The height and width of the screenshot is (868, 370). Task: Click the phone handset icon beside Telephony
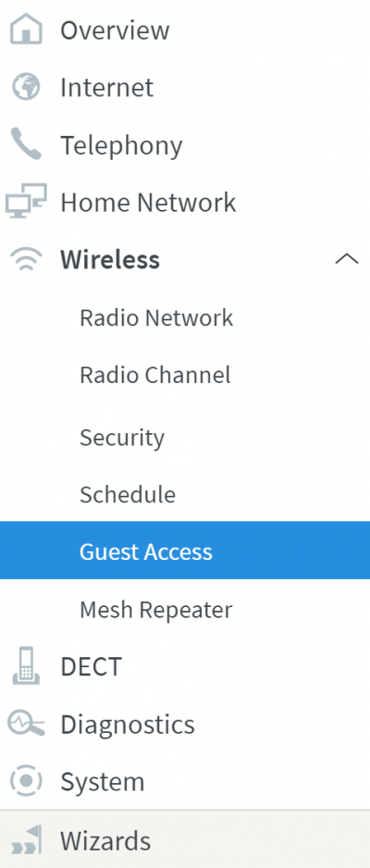(x=26, y=145)
